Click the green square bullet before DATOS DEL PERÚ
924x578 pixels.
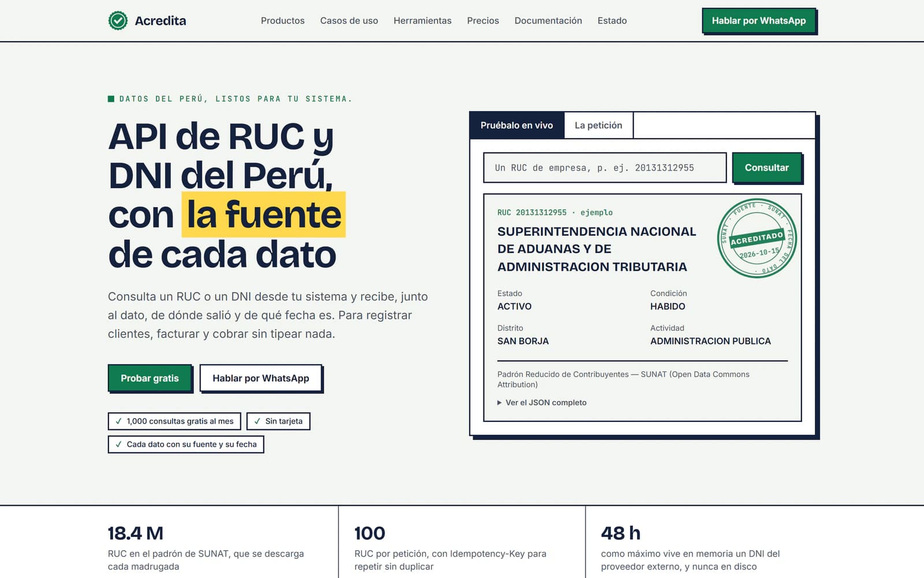point(111,99)
